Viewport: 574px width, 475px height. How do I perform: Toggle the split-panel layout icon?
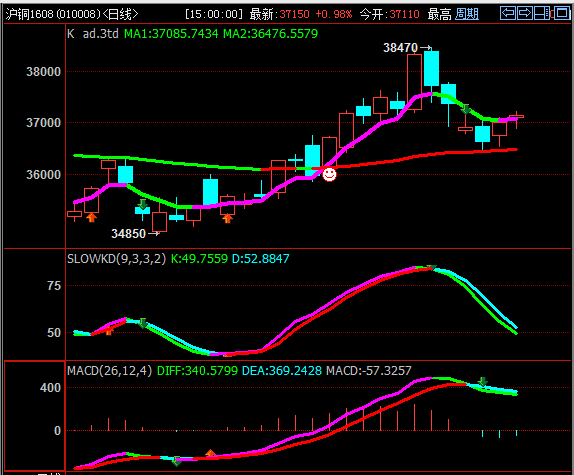tap(542, 13)
